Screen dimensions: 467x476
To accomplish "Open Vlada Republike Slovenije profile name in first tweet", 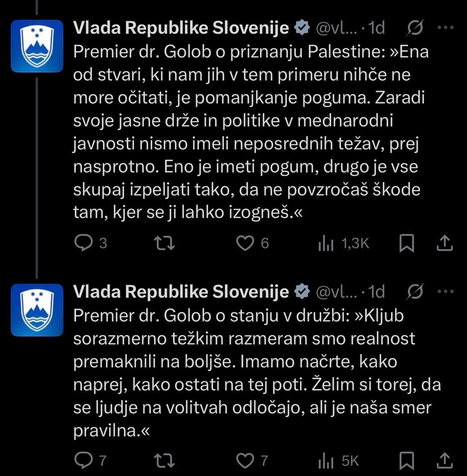I will (181, 28).
